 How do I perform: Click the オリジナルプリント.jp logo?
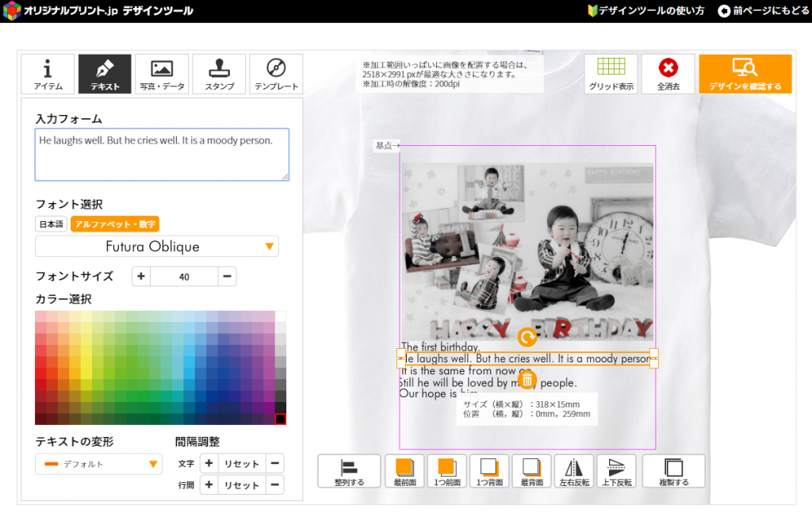[98, 10]
